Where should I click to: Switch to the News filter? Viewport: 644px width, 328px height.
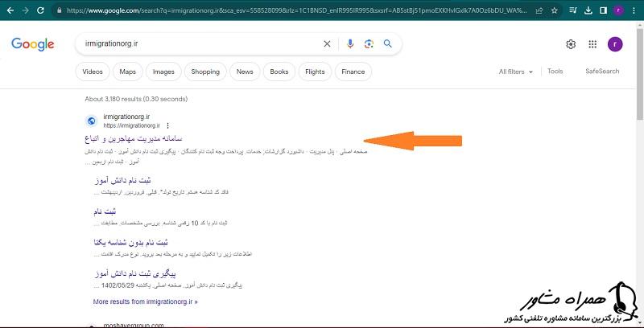(245, 72)
